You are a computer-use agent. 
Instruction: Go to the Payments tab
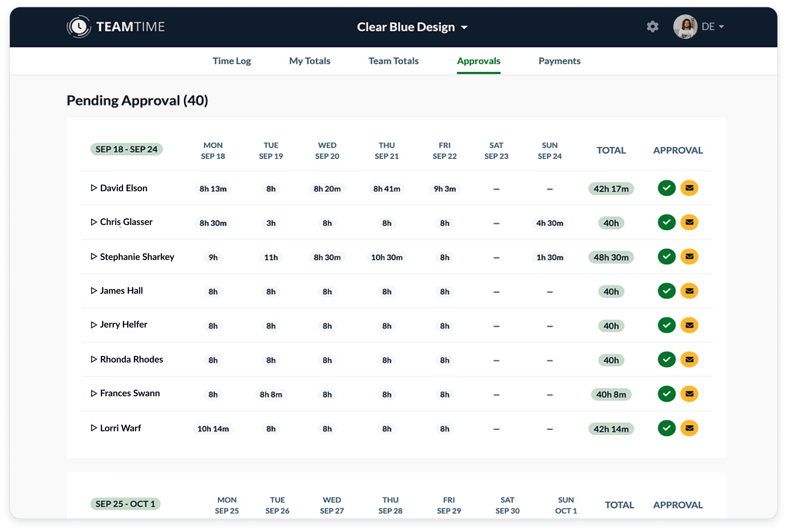559,61
